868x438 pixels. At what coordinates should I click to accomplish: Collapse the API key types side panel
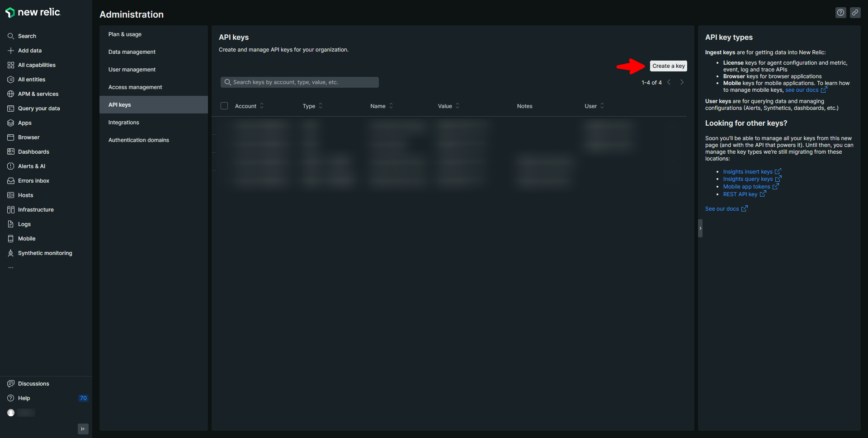click(x=700, y=228)
